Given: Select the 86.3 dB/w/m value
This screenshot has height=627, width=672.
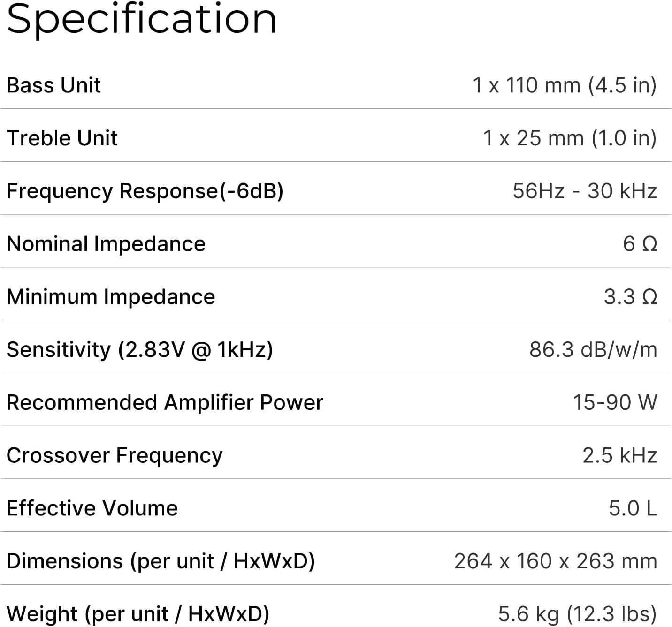Looking at the screenshot, I should point(593,350).
